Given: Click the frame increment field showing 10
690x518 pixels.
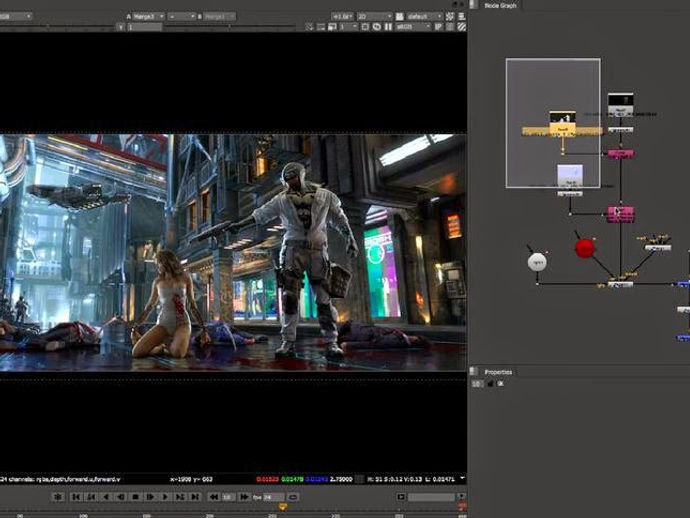Looking at the screenshot, I should (228, 497).
